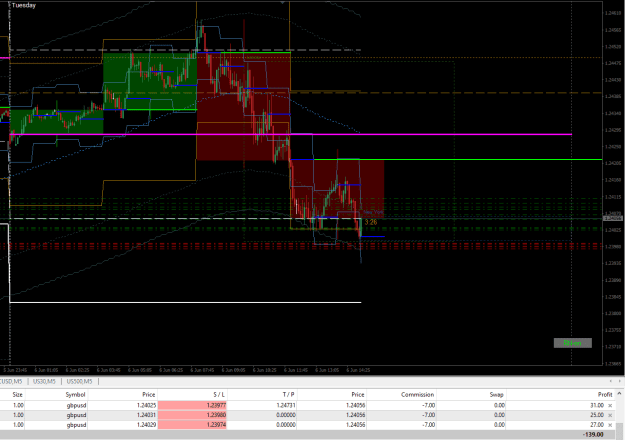Select the open price 1.24025
Viewport: 625px width, 440px height.
[x=146, y=405]
